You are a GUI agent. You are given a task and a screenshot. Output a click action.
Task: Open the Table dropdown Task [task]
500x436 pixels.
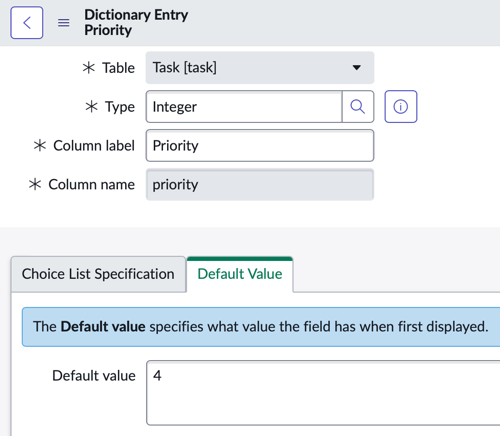coord(260,68)
